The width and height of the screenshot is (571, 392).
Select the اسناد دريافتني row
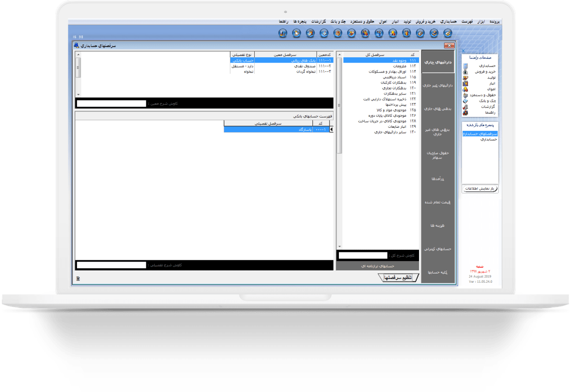(x=381, y=77)
